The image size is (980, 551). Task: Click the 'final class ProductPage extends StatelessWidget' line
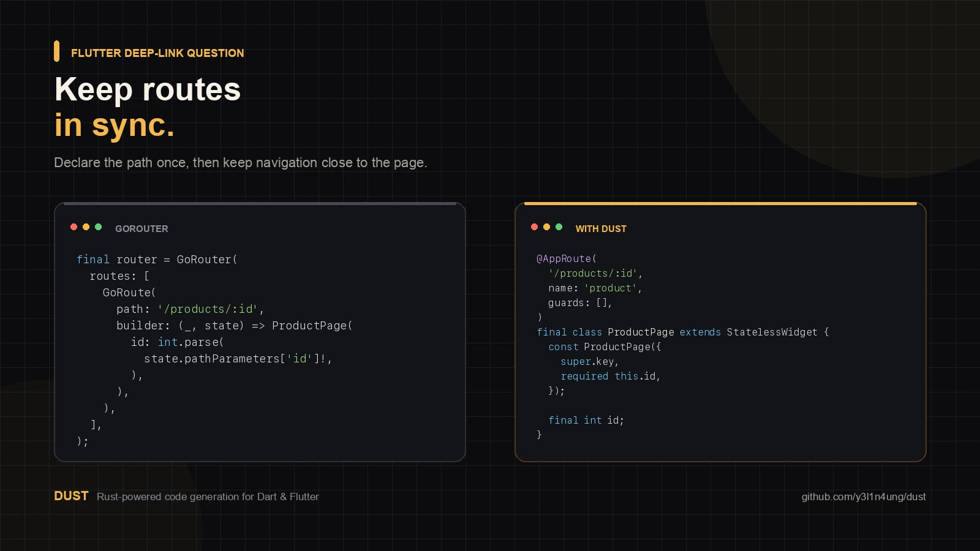[683, 332]
